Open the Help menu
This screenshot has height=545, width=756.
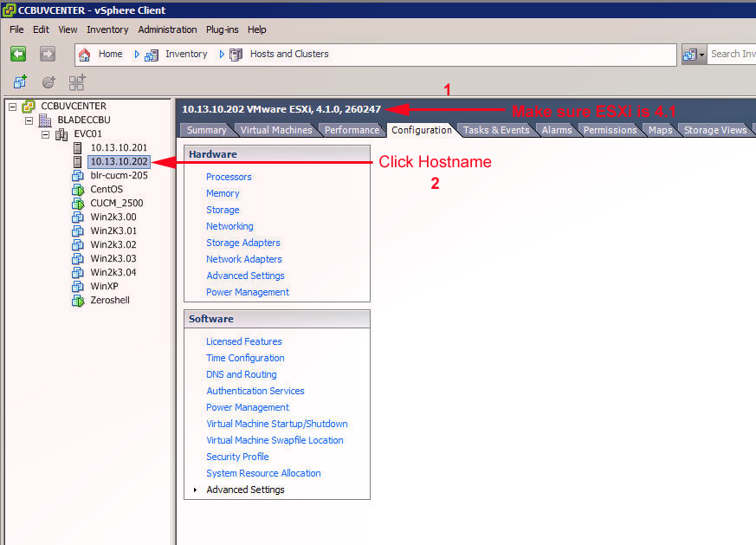[257, 29]
